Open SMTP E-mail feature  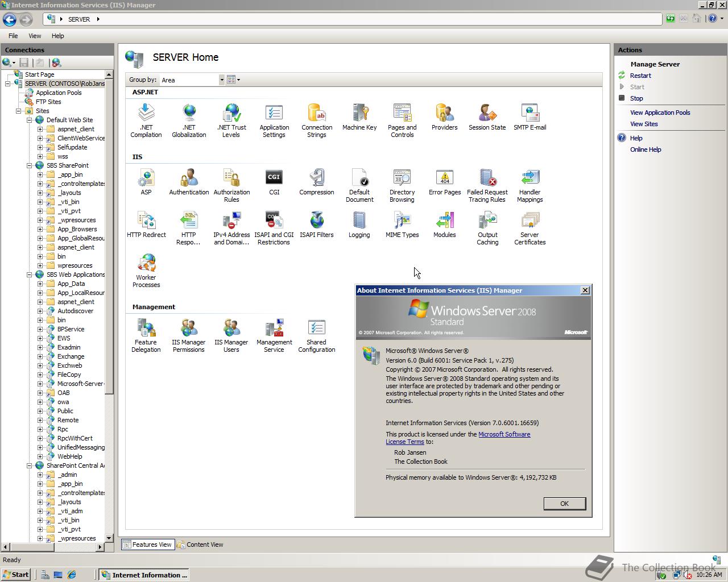tap(530, 117)
